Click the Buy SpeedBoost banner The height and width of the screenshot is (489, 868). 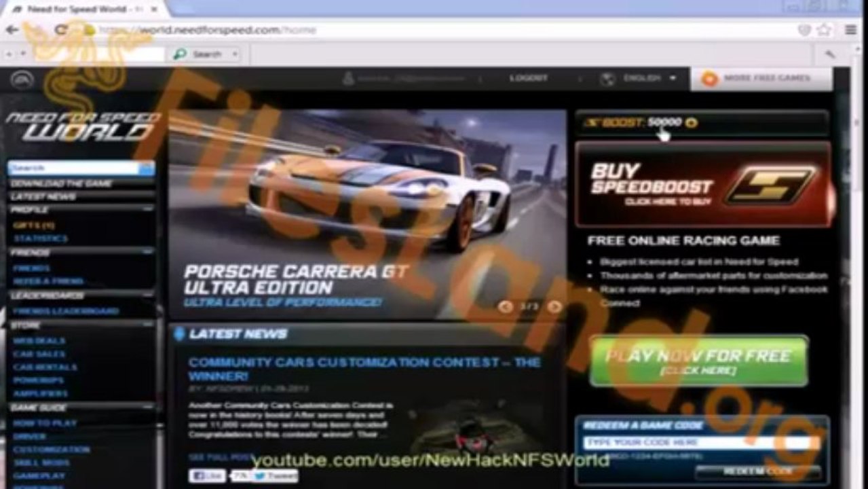[703, 184]
